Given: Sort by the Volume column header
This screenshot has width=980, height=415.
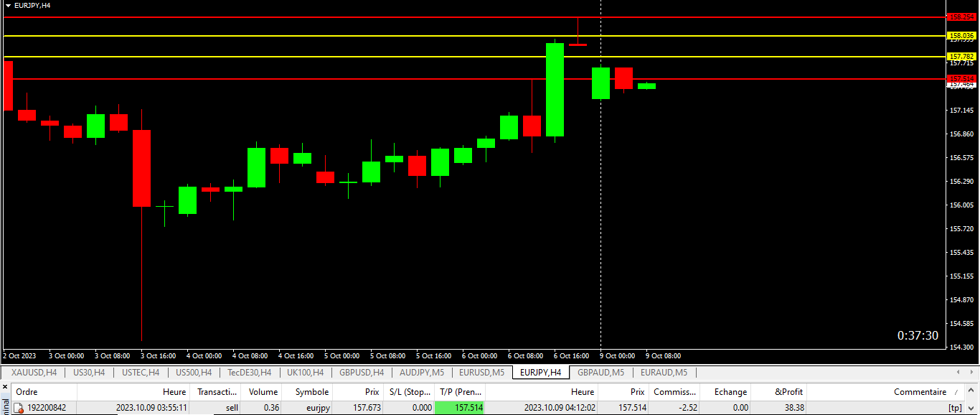Looking at the screenshot, I should coord(263,392).
